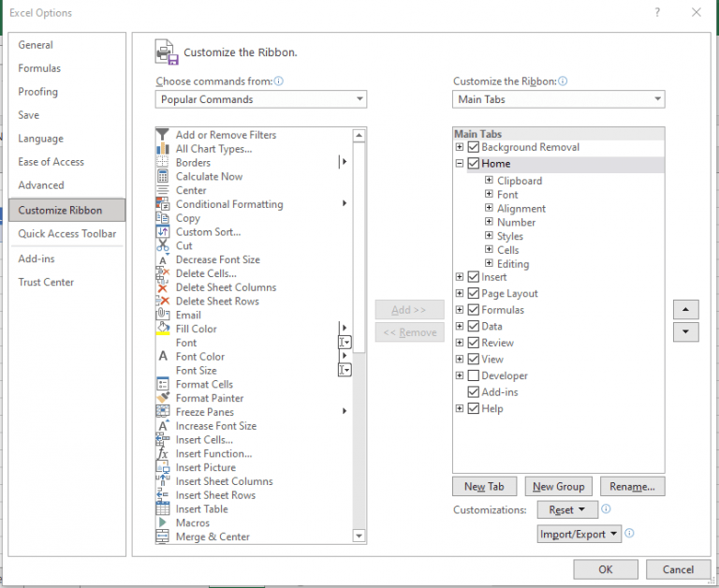The image size is (719, 588).
Task: Click the Format Painter brush icon
Action: 162,398
